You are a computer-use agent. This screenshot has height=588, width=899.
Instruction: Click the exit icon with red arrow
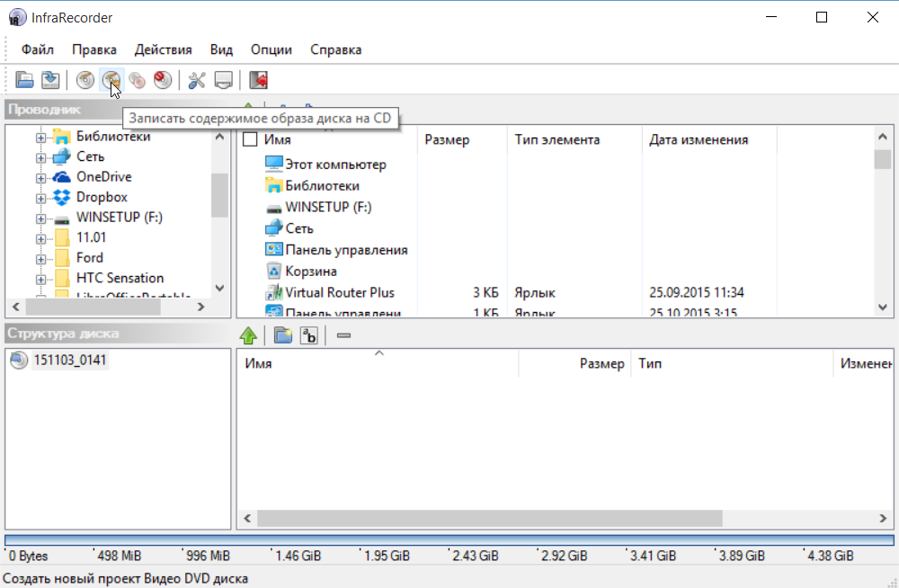pyautogui.click(x=258, y=80)
